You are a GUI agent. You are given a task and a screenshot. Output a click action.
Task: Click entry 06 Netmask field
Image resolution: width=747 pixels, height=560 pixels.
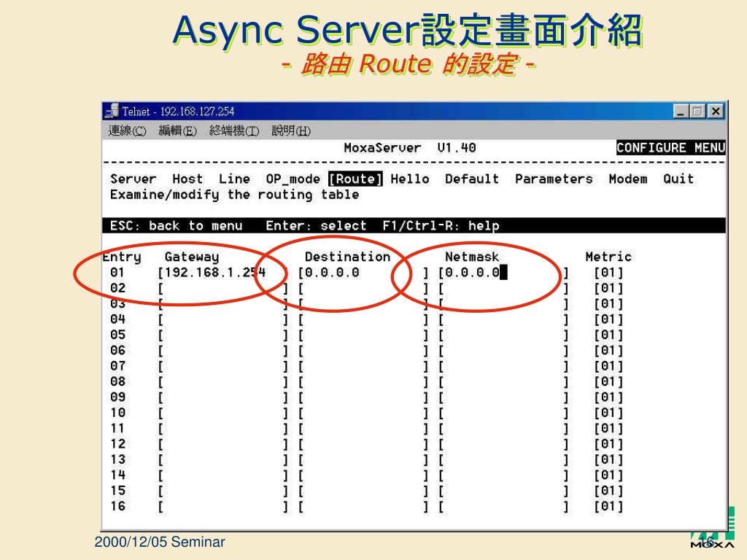[503, 351]
